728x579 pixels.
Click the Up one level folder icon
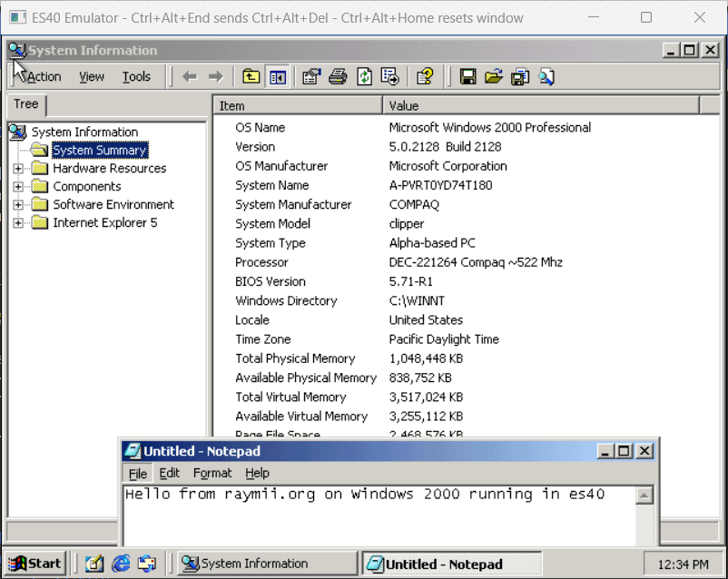click(x=251, y=76)
